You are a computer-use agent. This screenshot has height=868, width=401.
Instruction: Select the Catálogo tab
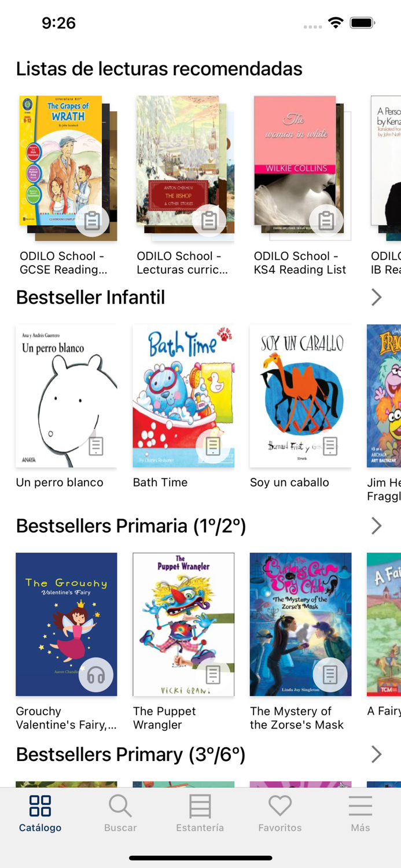pyautogui.click(x=41, y=813)
